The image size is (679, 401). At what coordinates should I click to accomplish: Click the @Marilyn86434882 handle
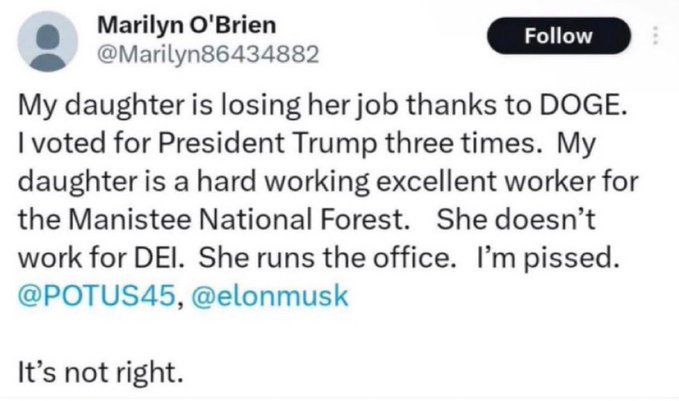coord(211,55)
